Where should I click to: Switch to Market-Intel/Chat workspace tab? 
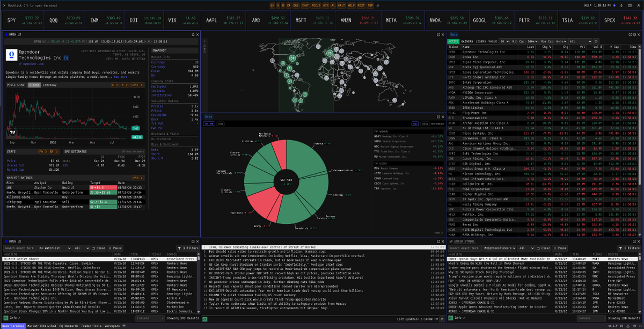(x=42, y=326)
